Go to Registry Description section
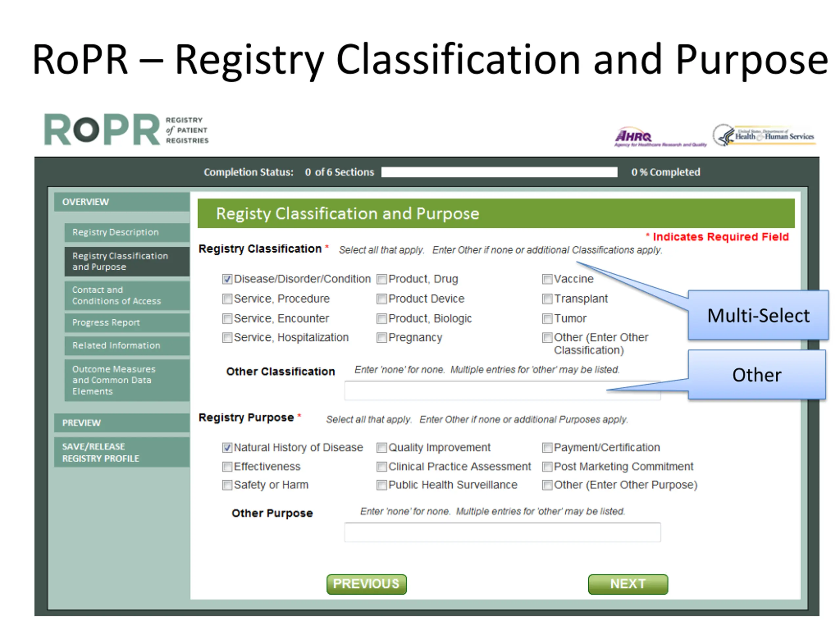 click(127, 232)
